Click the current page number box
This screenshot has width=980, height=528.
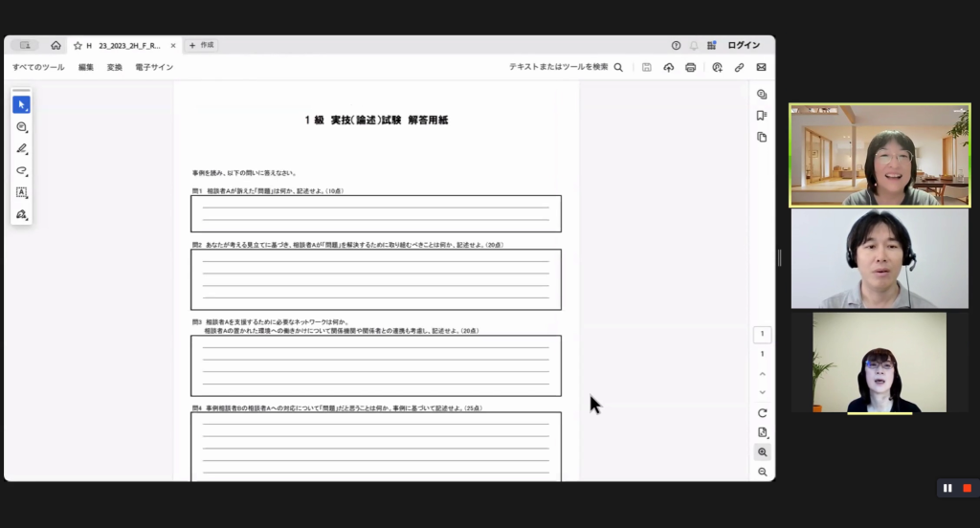(762, 335)
